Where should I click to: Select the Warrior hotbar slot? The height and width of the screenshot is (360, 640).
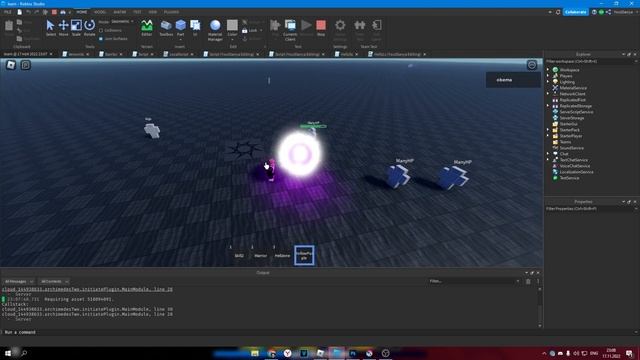pyautogui.click(x=260, y=255)
